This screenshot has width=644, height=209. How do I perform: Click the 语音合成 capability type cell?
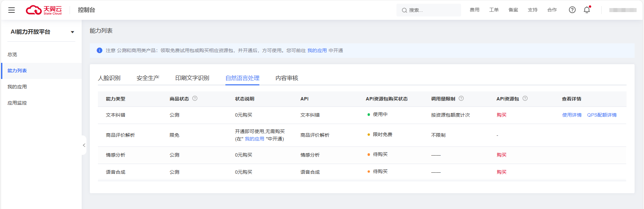point(115,172)
